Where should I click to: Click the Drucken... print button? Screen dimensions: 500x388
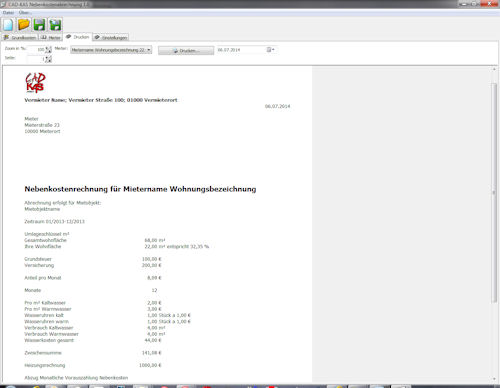tap(186, 50)
